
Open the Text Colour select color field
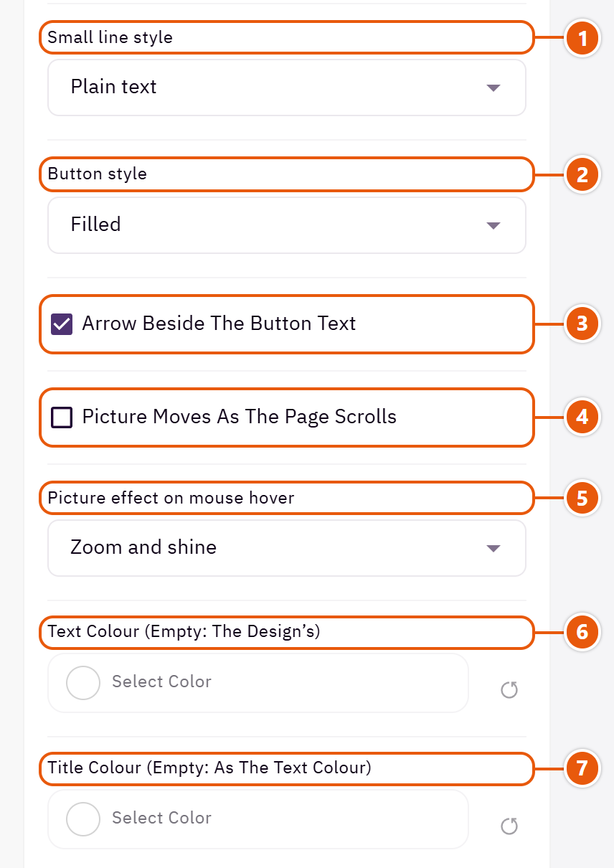[x=258, y=683]
